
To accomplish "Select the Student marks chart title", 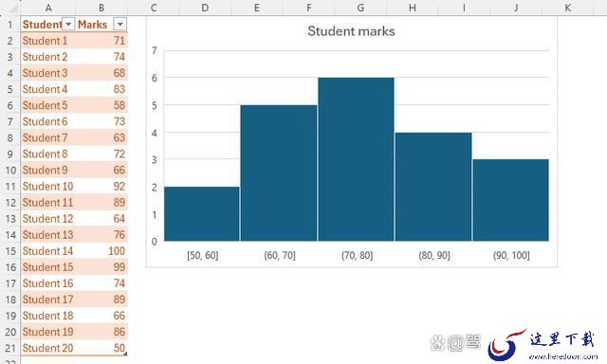I will 351,31.
